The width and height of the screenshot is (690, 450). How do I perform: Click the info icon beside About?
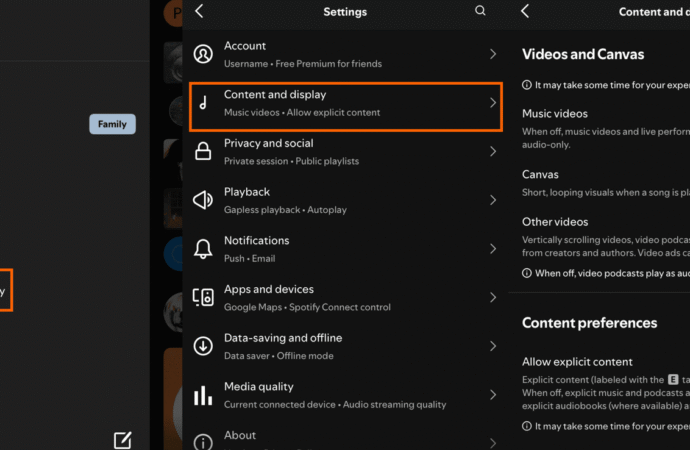(x=203, y=443)
